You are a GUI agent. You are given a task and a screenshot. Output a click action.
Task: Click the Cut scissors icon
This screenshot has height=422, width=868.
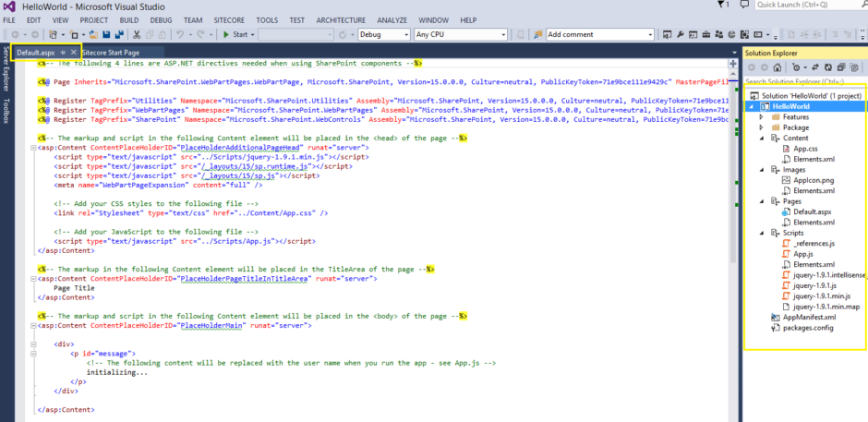click(x=135, y=35)
